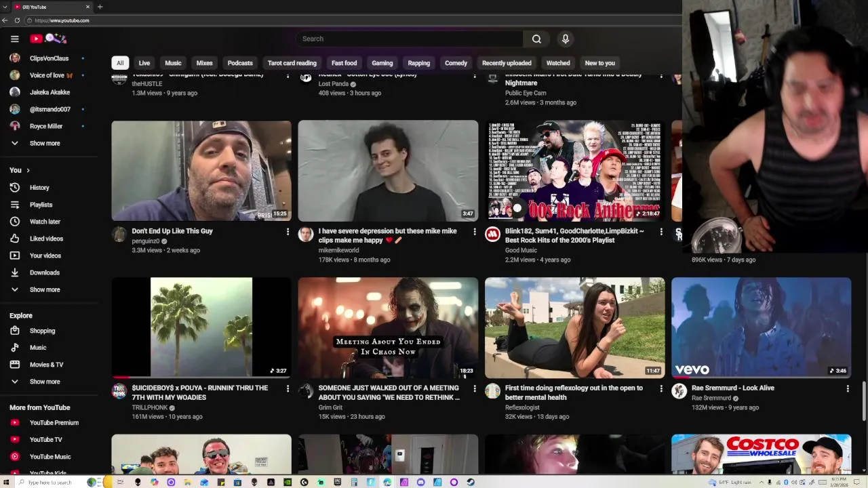Start voice search with microphone
Image resolution: width=868 pixels, height=488 pixels.
[x=566, y=39]
